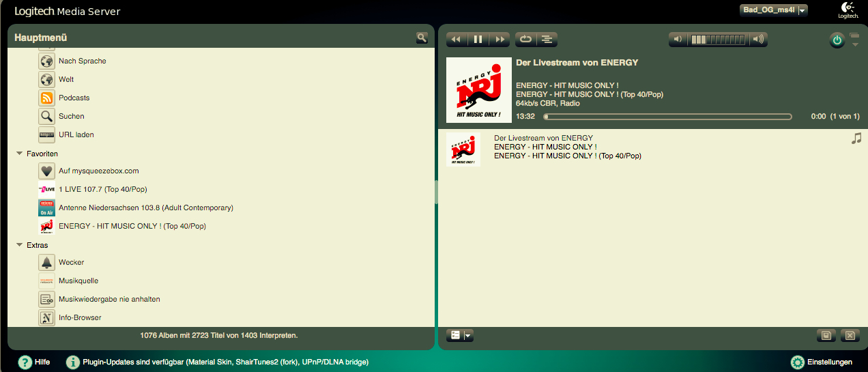Viewport: 868px width, 372px height.
Task: Toggle repeat mode
Action: click(x=525, y=40)
